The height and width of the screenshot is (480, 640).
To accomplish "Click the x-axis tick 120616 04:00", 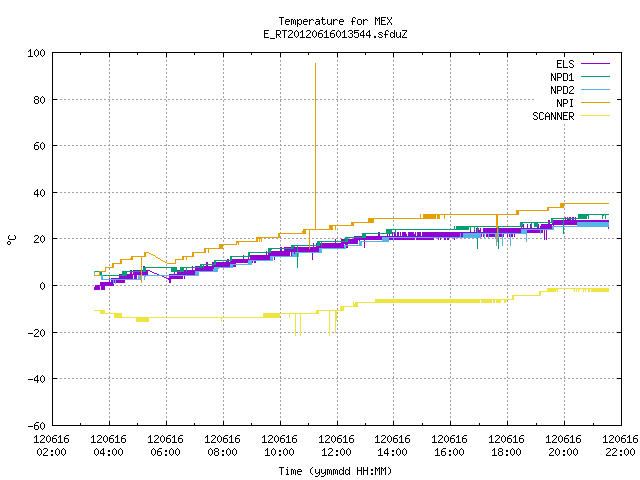I will [x=109, y=446].
